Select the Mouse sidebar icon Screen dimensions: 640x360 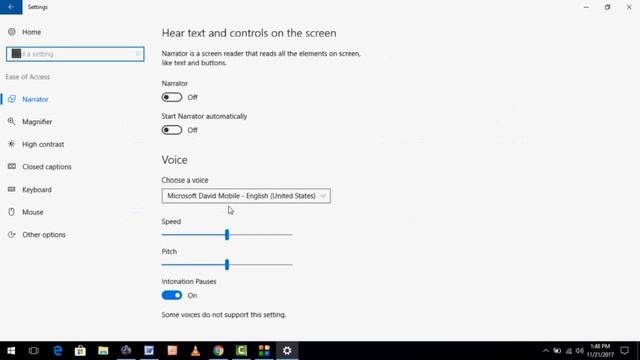11,212
